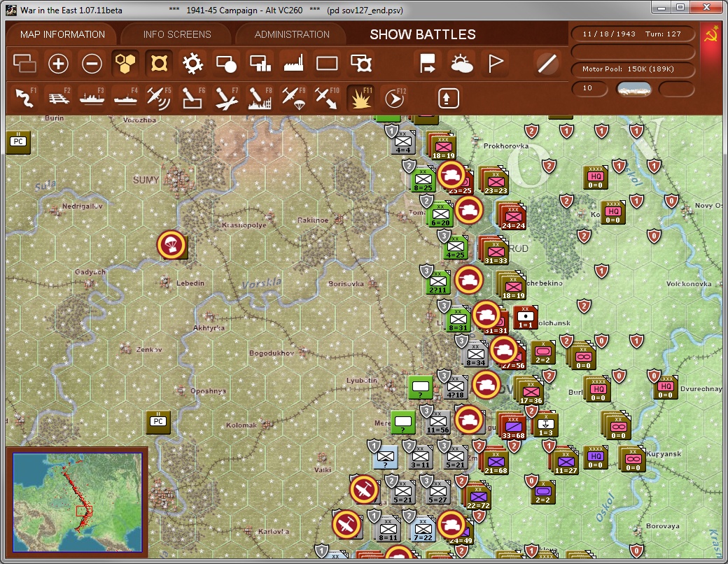Click the snow weather indicator
Screen dimensions: 728x564
point(633,89)
